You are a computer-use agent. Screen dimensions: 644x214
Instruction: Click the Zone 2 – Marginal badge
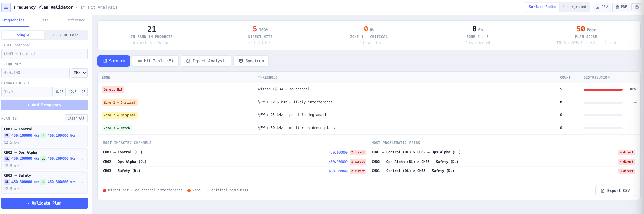[x=119, y=115]
